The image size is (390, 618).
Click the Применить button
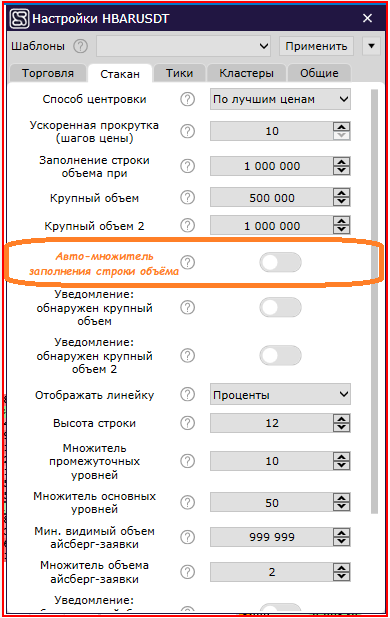click(316, 46)
